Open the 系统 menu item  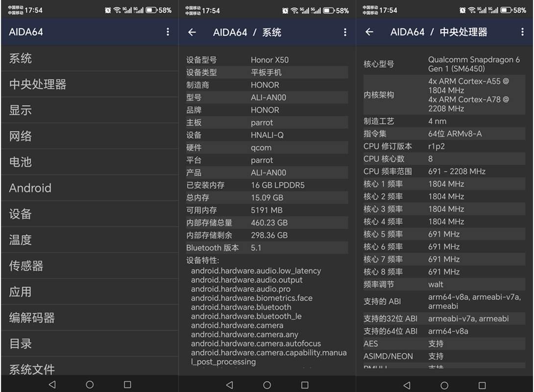pyautogui.click(x=90, y=58)
